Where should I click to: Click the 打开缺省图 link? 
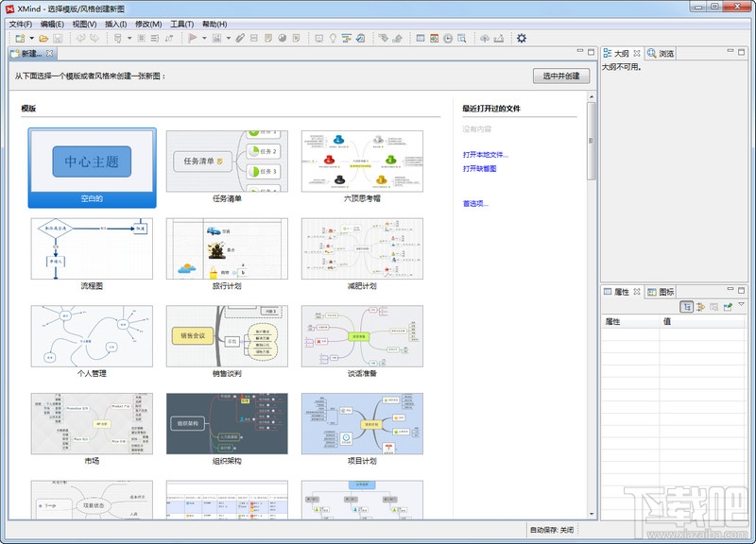(x=479, y=169)
